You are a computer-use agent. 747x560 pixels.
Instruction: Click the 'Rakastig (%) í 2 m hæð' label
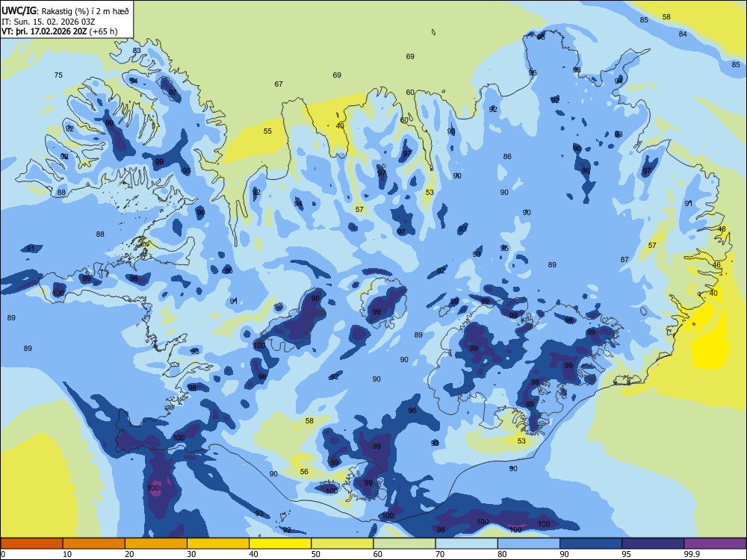click(x=85, y=11)
